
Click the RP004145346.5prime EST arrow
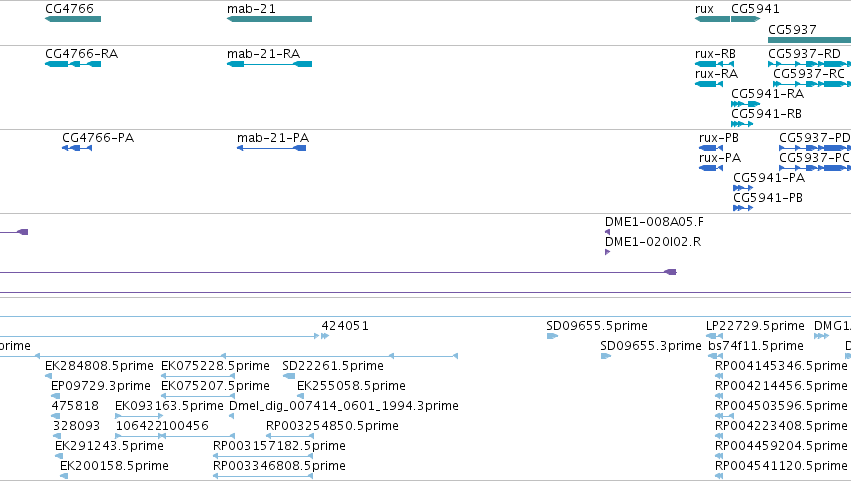pos(719,376)
